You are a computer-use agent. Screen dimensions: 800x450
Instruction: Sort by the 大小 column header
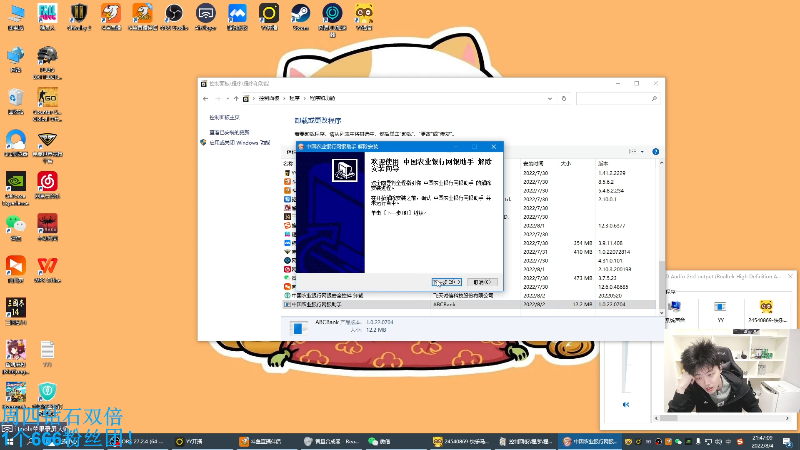click(x=566, y=164)
